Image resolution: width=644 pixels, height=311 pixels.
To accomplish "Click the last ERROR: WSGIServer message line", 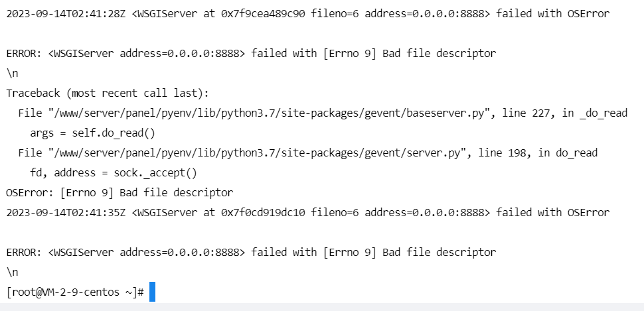I will click(x=251, y=253).
